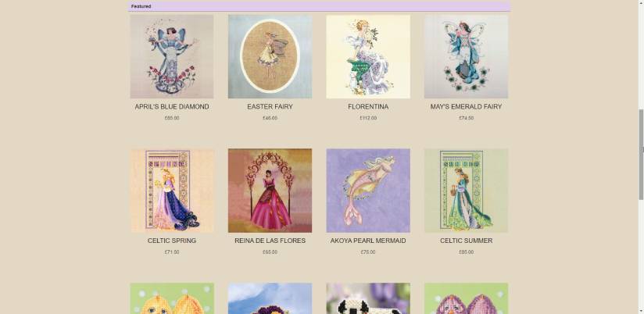Follow the AKOYA PEARL MERMAID link

coord(368,241)
